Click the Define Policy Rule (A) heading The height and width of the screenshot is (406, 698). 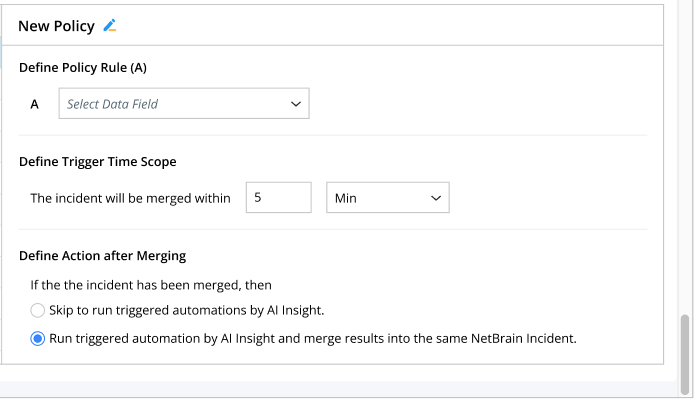[x=83, y=68]
